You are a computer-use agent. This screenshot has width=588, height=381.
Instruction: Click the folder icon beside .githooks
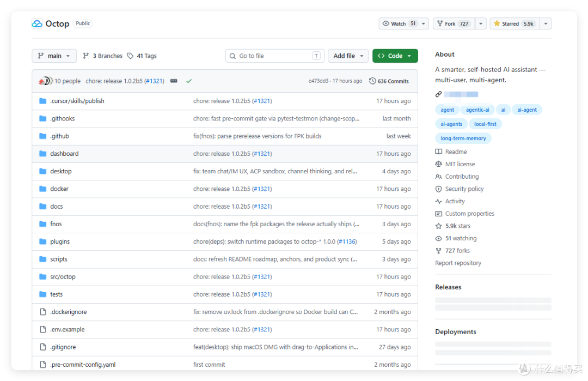pos(43,119)
